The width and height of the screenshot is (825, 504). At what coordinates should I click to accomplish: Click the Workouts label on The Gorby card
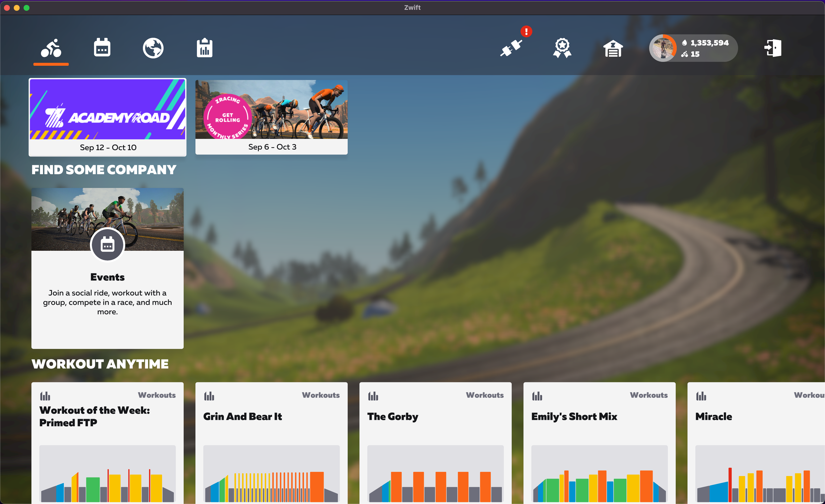pos(484,395)
